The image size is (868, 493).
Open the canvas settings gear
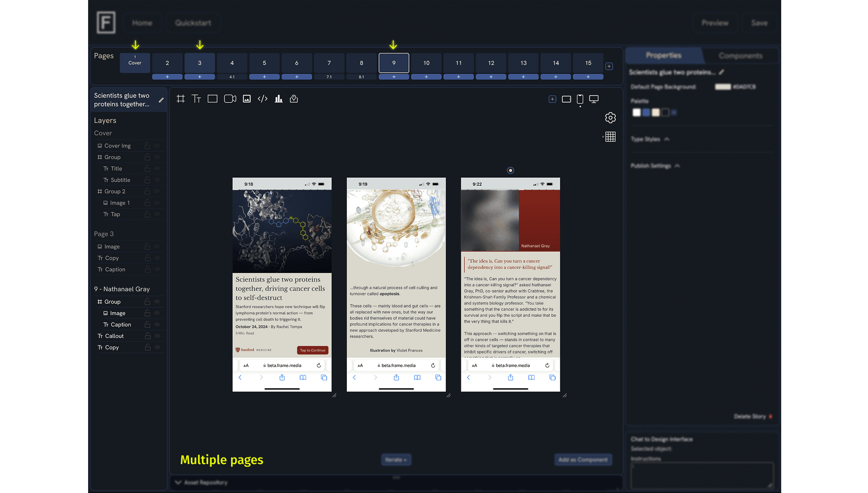click(610, 117)
